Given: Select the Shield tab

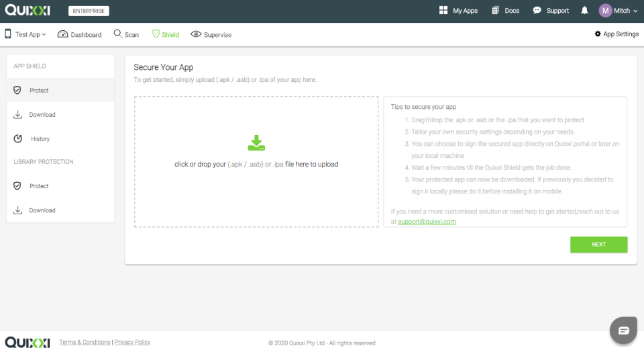Looking at the screenshot, I should [166, 34].
